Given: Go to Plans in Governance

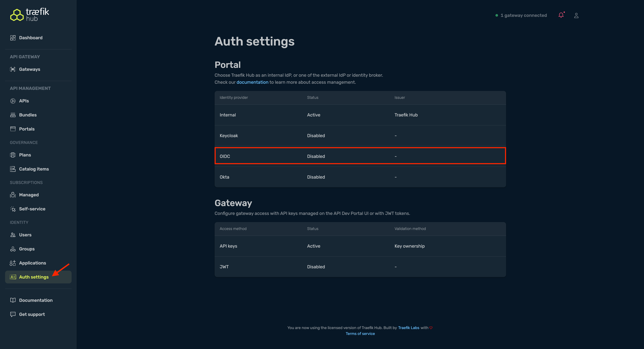Looking at the screenshot, I should coord(25,155).
